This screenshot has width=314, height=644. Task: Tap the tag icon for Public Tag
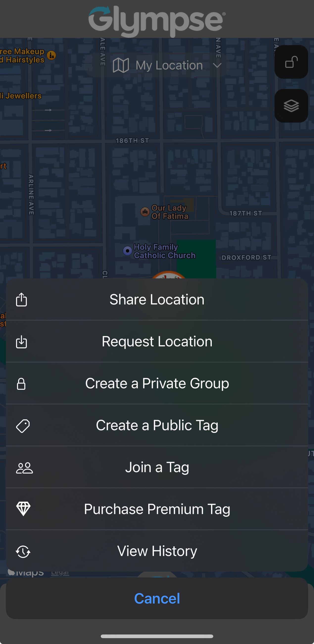(x=23, y=426)
